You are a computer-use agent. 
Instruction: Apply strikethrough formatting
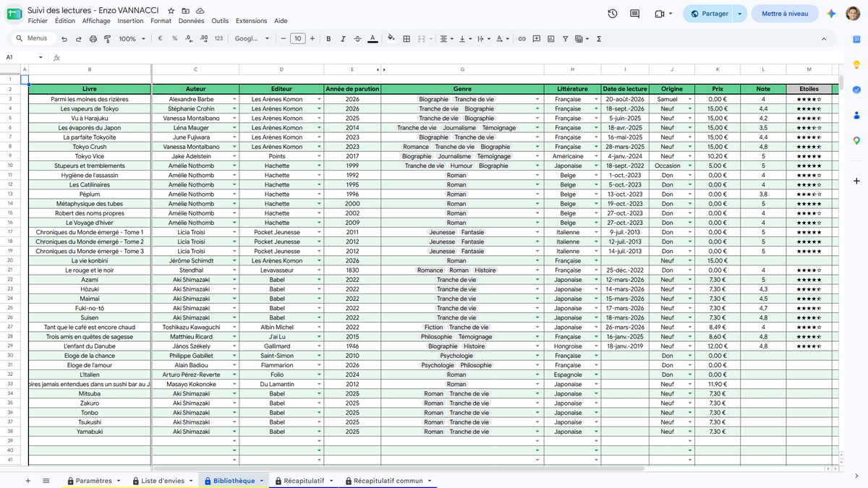(x=357, y=39)
